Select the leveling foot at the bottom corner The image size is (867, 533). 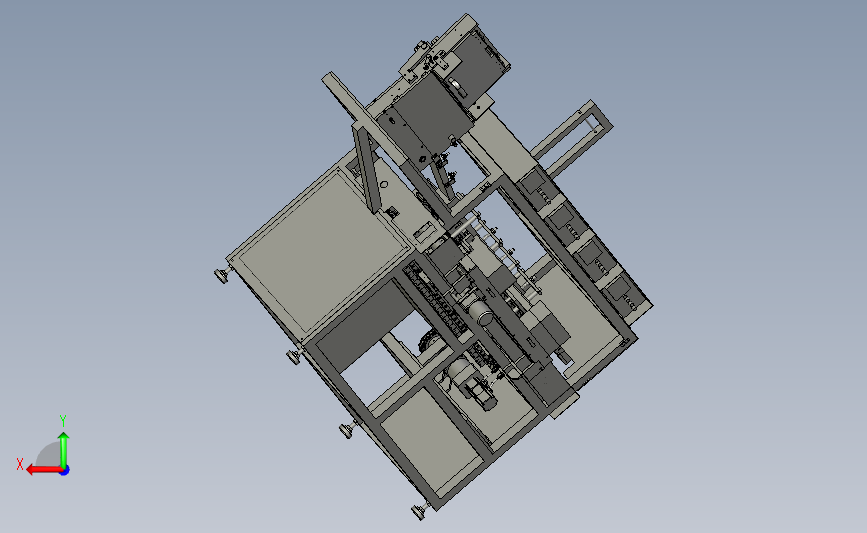click(421, 511)
